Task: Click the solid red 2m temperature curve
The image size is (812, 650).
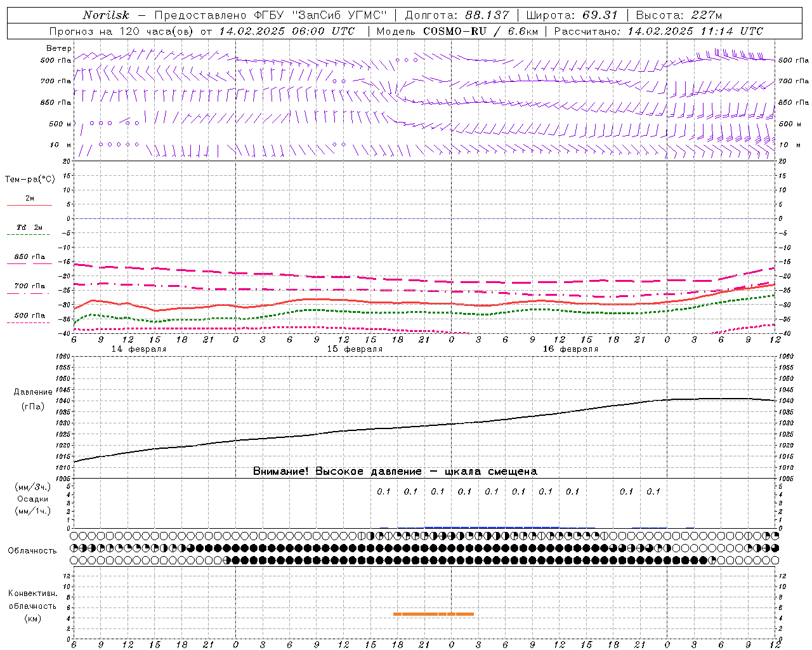Action: pos(424,303)
